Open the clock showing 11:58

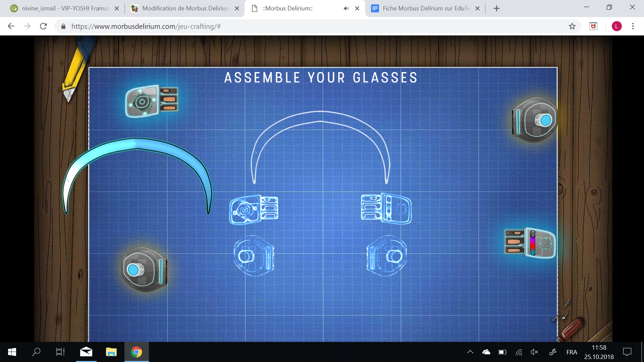(x=599, y=352)
